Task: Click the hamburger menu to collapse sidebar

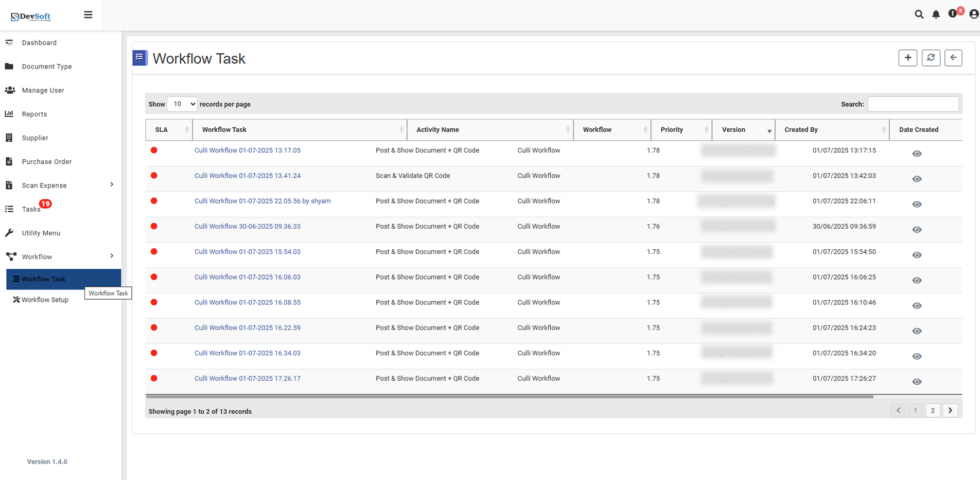Action: click(x=88, y=14)
